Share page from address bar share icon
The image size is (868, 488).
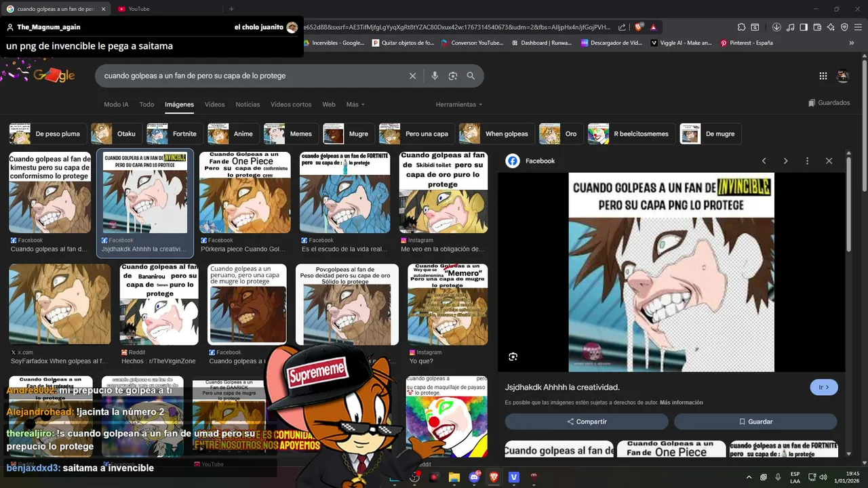point(623,27)
